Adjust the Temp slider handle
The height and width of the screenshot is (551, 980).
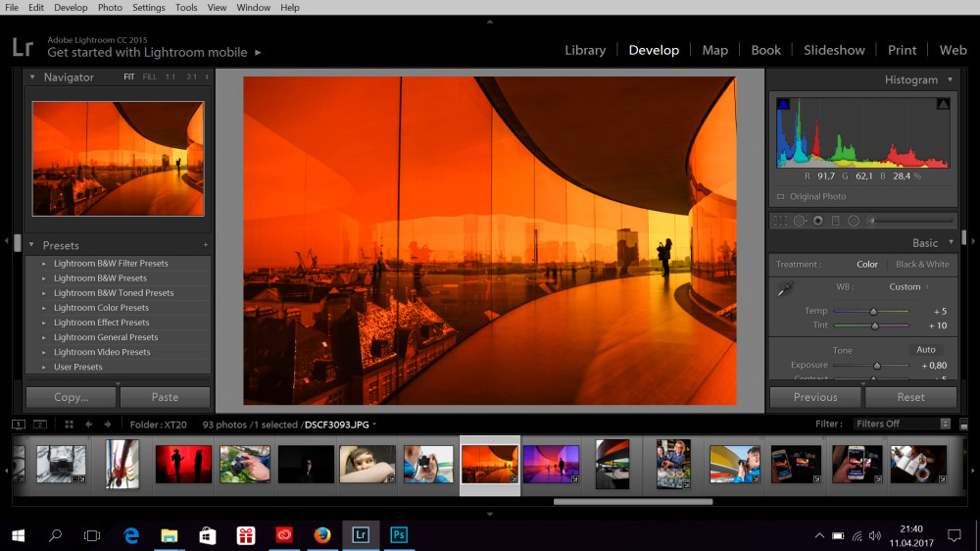(873, 311)
